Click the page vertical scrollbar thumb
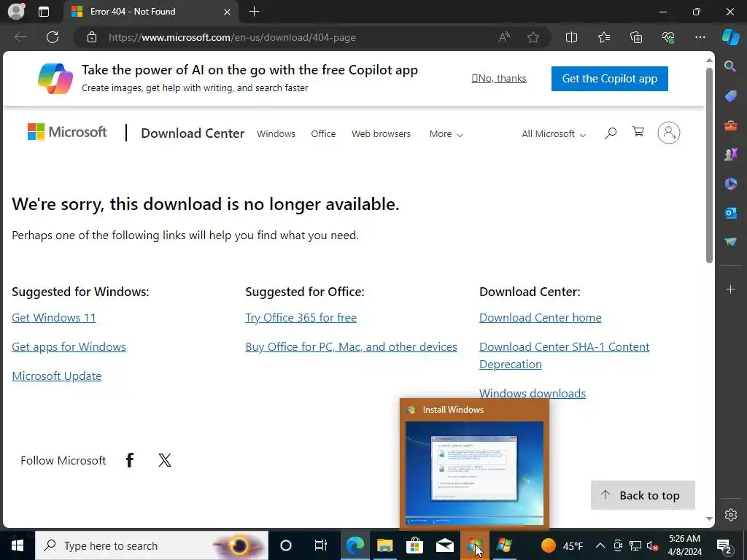 coord(709,166)
